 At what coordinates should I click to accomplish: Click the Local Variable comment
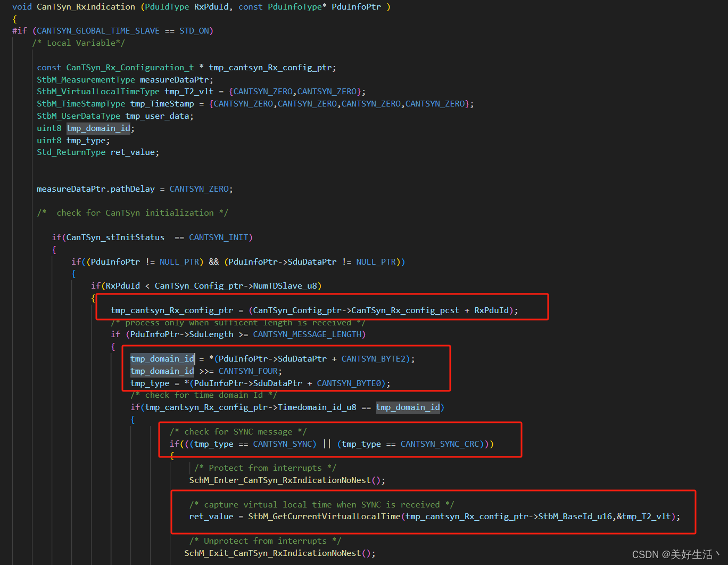coord(79,43)
